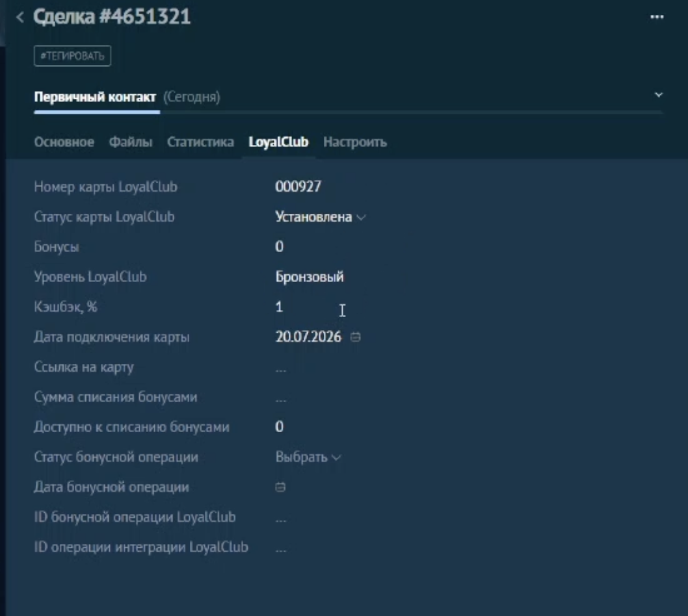This screenshot has height=616, width=688.
Task: Click the Ссылка на карту label
Action: (x=84, y=367)
